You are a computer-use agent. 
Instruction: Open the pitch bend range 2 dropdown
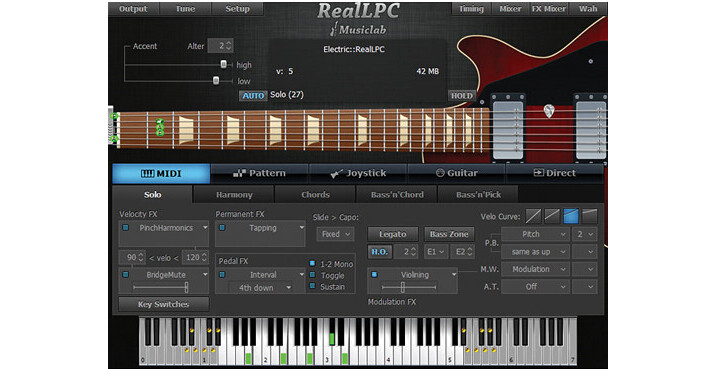pyautogui.click(x=584, y=234)
